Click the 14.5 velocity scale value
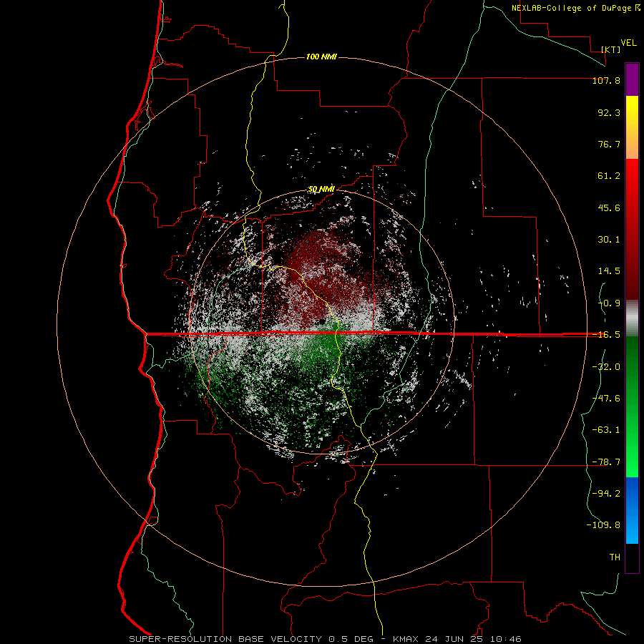This screenshot has width=644, height=644. tap(609, 271)
